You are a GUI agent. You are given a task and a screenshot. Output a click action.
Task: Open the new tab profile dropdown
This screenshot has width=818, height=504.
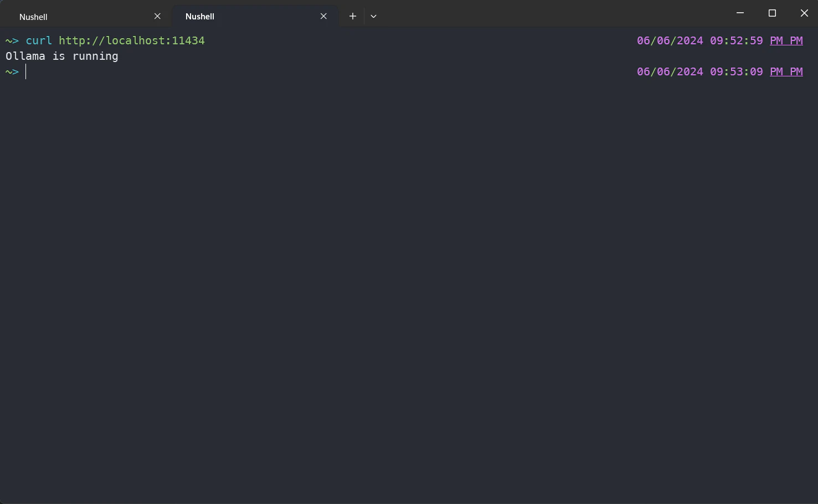coord(373,16)
